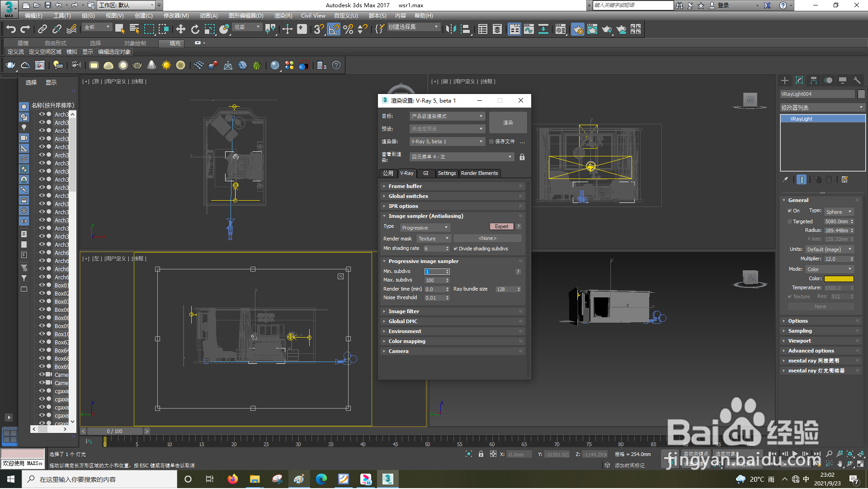868x489 pixels.
Task: Open the renderer V-Ray 5 dropdown
Action: [447, 141]
